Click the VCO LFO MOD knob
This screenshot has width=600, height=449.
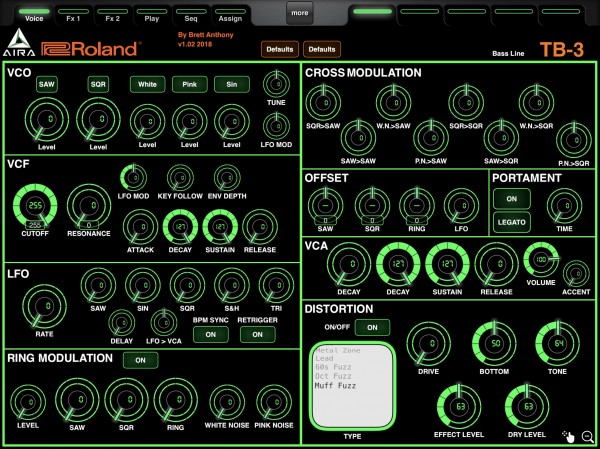(x=276, y=126)
